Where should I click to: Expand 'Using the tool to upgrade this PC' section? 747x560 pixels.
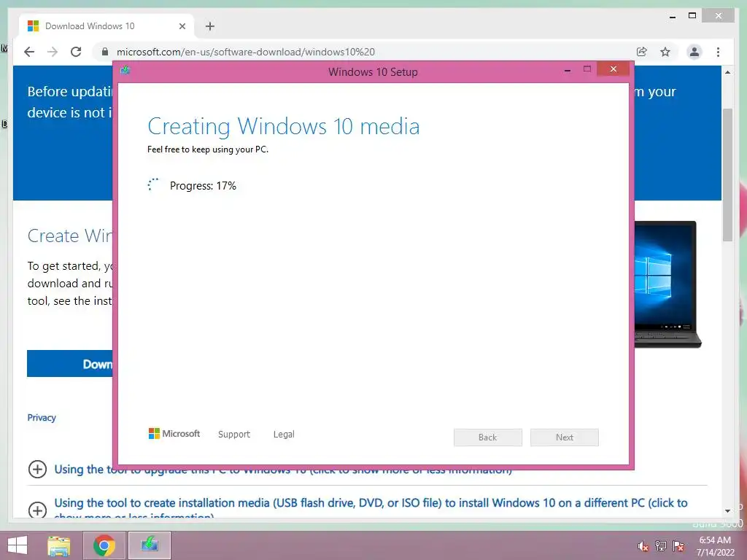tap(37, 469)
